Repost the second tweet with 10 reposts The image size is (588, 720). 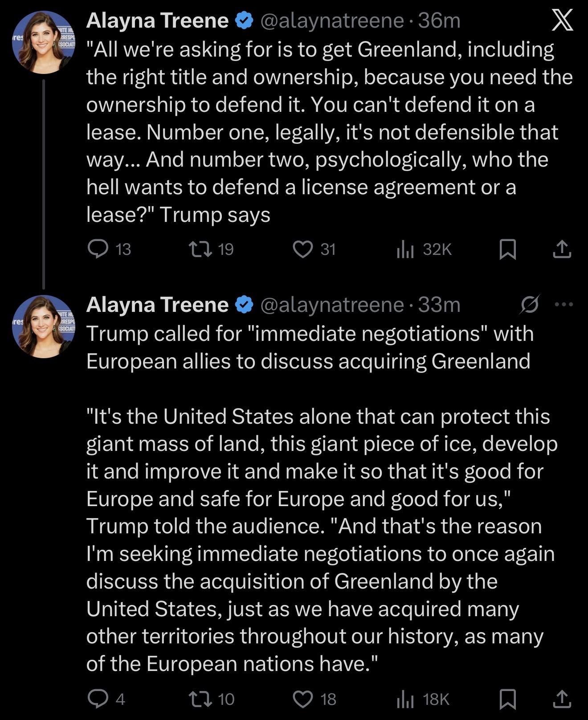(x=201, y=699)
